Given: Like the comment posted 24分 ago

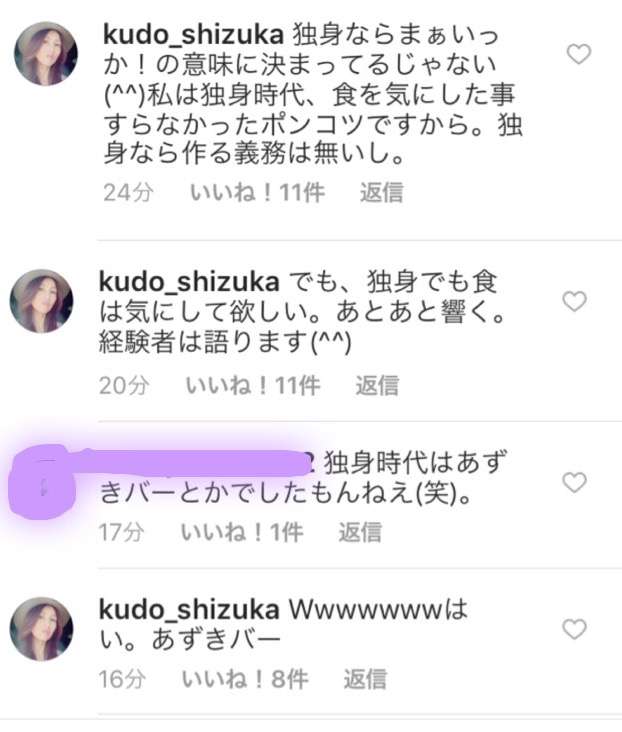Looking at the screenshot, I should point(579,54).
